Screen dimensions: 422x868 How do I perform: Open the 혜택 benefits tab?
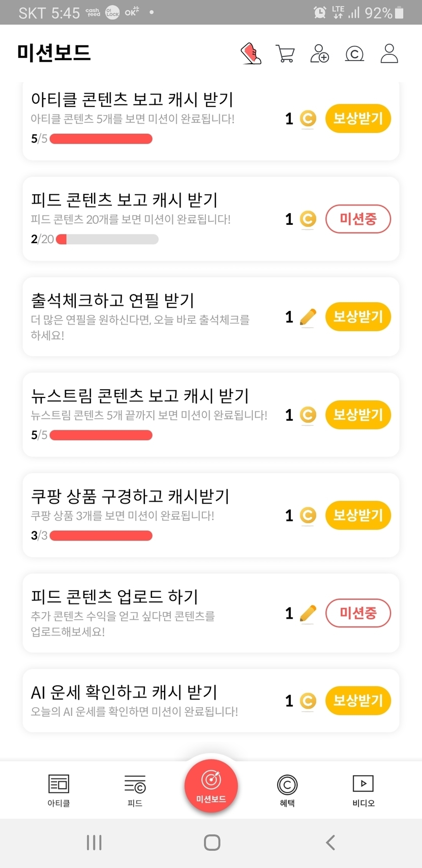tap(287, 791)
